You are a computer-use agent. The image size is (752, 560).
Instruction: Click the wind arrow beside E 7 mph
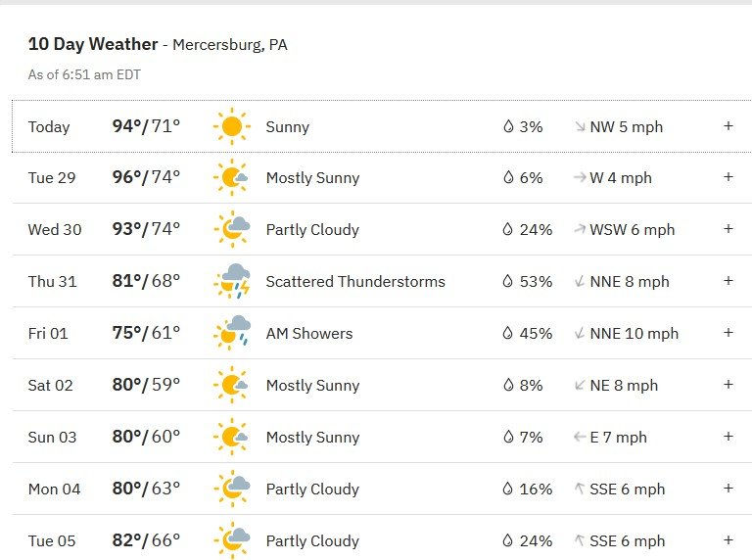coord(580,437)
